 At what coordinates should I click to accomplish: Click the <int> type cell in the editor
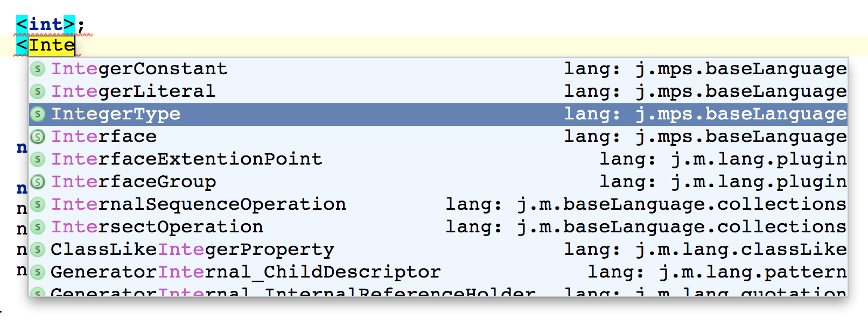[x=46, y=24]
